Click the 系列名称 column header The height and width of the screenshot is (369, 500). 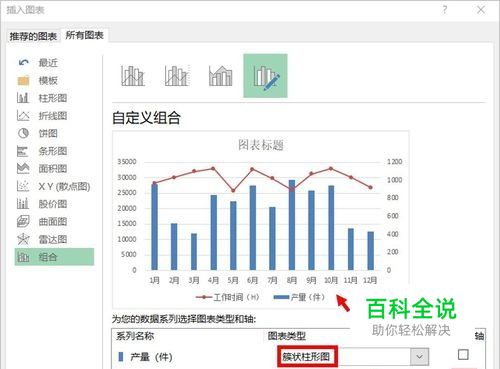[135, 336]
